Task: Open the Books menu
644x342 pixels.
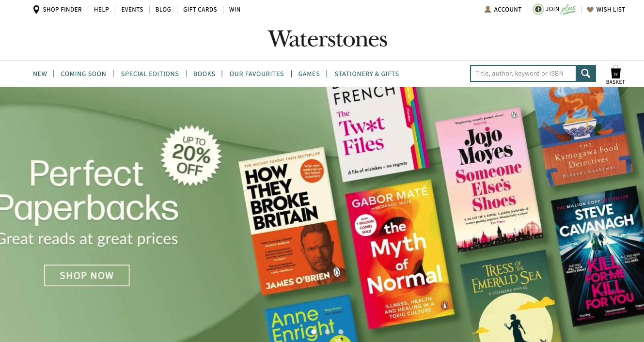Action: coord(204,74)
